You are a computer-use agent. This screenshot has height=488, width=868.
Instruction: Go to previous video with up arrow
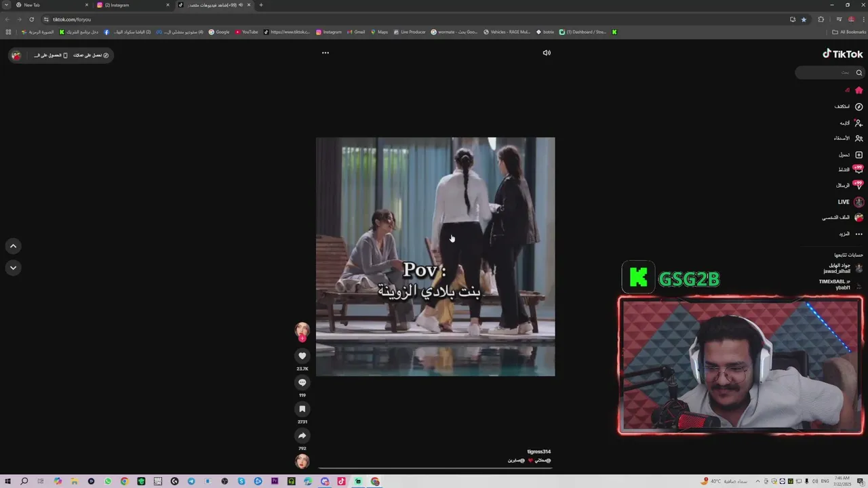pos(13,246)
